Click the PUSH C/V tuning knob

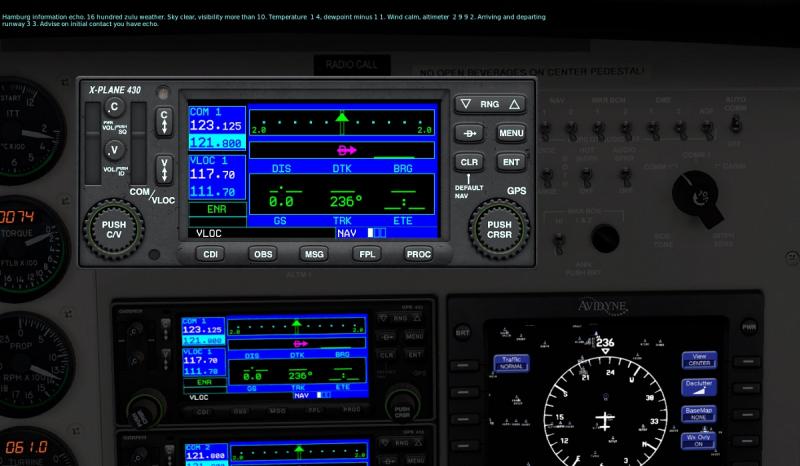(x=113, y=229)
